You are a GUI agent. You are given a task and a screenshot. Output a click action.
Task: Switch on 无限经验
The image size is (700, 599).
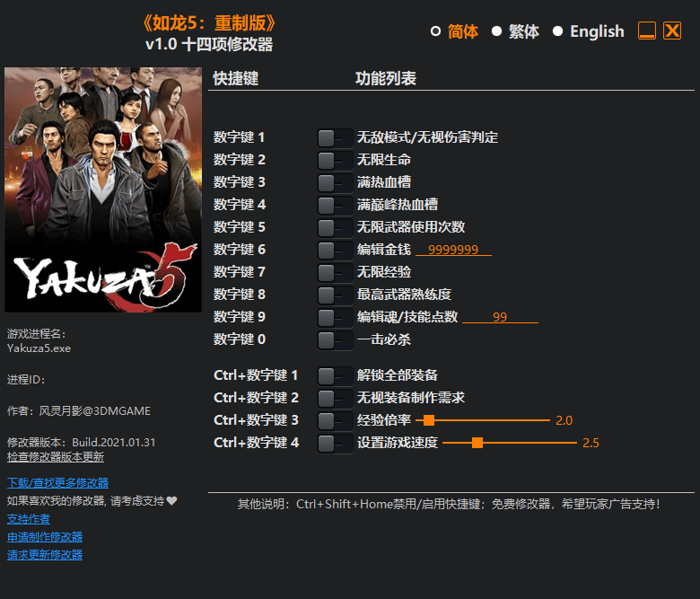335,272
